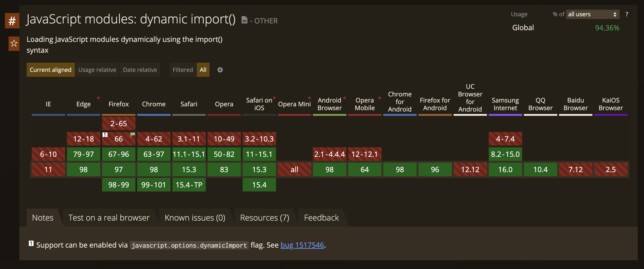Click Safari 3.1-11 cell
Viewport: 644px width, 269px height.
189,139
